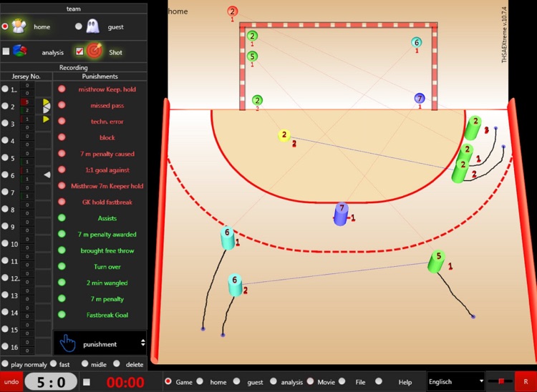Click green dot beside 7 m penalty awarded
537x392 pixels.
tap(62, 234)
